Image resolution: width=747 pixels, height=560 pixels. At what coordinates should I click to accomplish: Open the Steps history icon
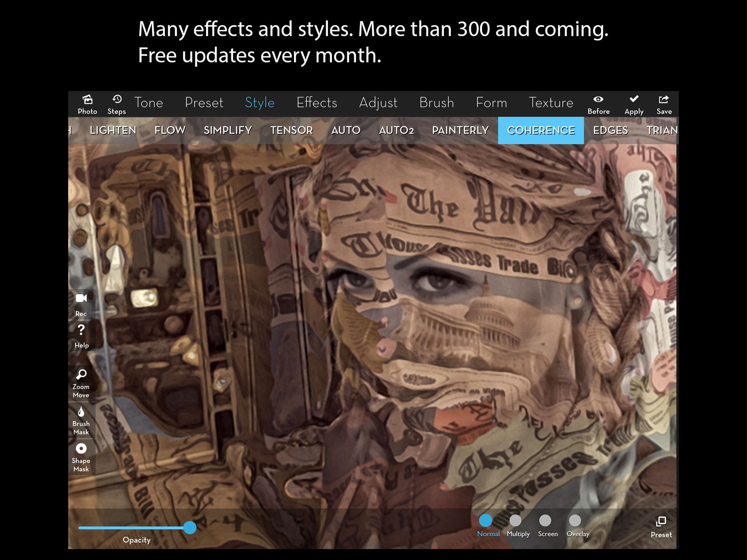click(117, 100)
